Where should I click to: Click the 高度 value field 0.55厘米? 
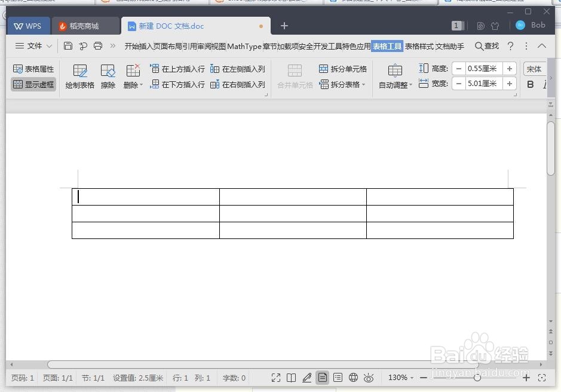484,69
